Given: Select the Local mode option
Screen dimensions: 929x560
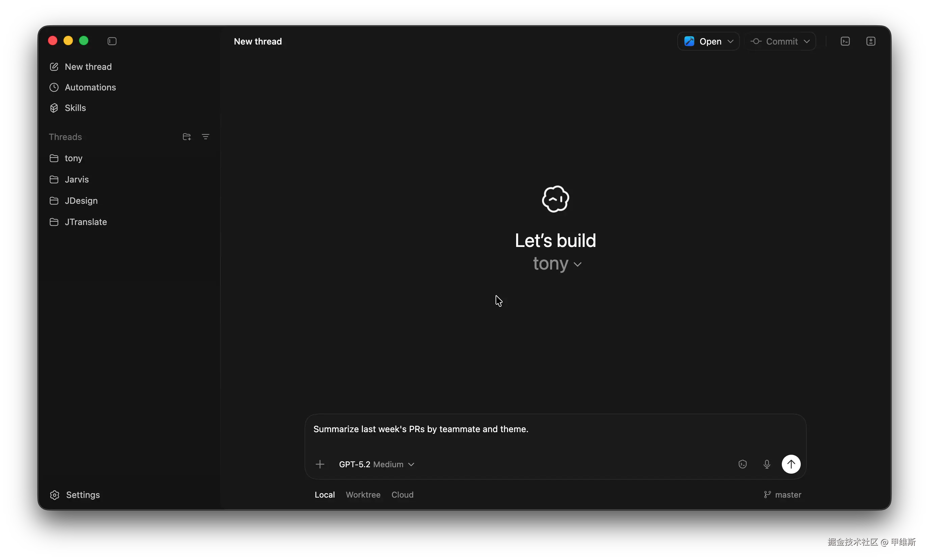Looking at the screenshot, I should 325,495.
